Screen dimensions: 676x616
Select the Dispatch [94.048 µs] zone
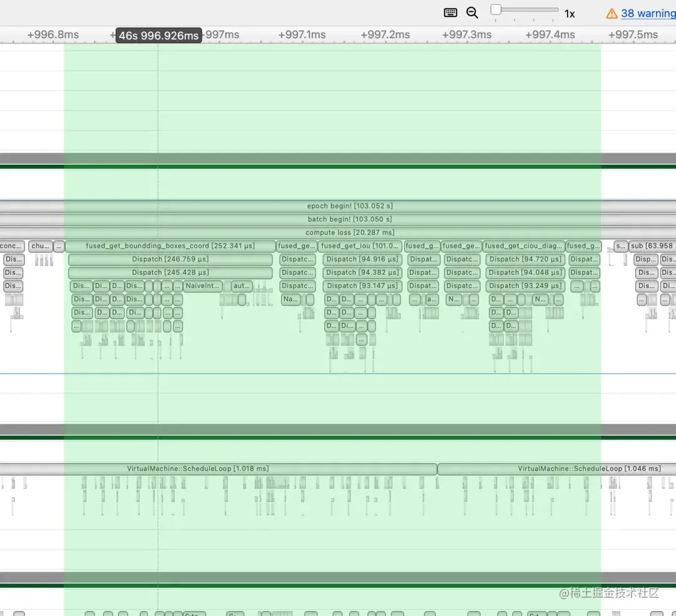tap(525, 273)
